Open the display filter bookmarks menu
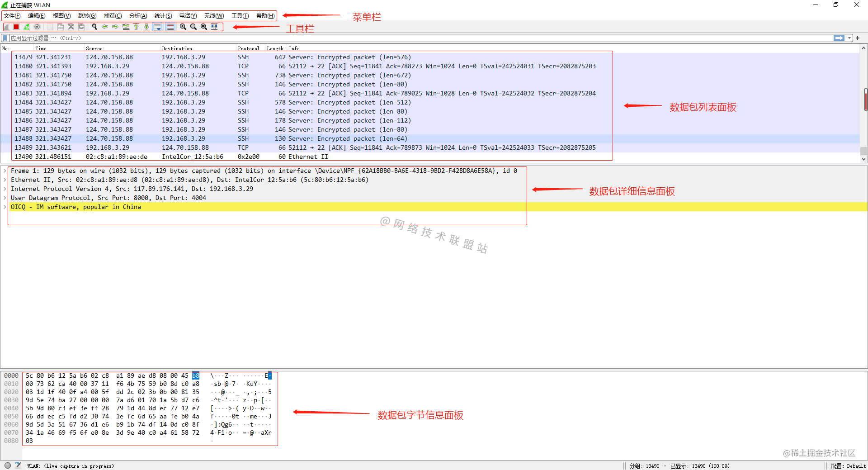The image size is (868, 470). [5, 38]
